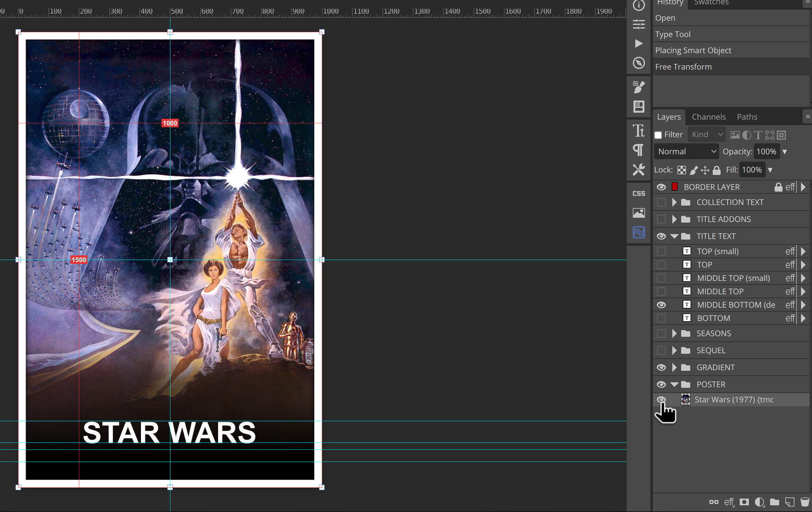Select the History tab

click(670, 3)
